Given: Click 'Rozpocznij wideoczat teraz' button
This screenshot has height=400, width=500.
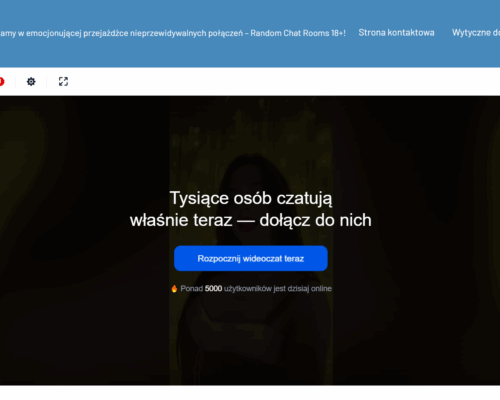Looking at the screenshot, I should click(x=251, y=258).
